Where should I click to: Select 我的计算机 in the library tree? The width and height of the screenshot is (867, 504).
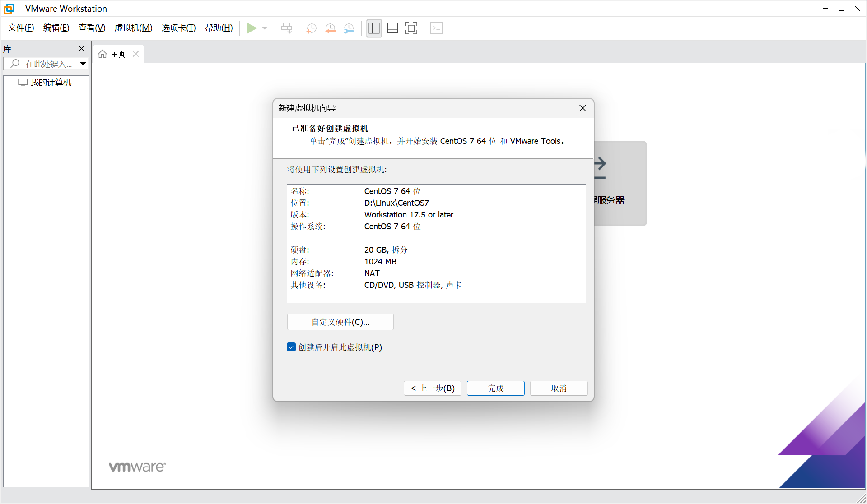click(51, 83)
